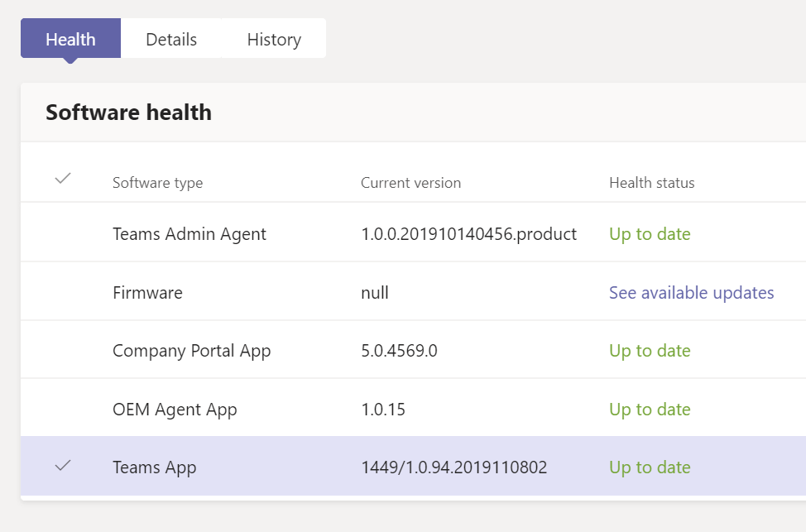Click Up to date for OEM Agent App
Screen dimensions: 806x532
(650, 410)
